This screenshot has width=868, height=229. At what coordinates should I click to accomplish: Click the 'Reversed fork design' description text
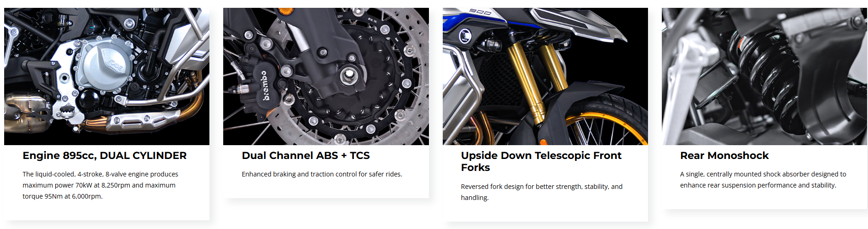[542, 192]
